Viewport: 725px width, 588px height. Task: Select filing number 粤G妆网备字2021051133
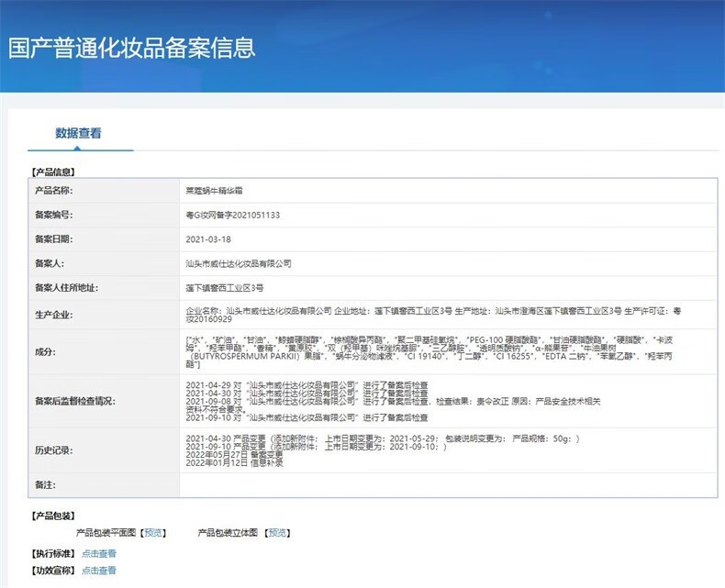tap(232, 215)
